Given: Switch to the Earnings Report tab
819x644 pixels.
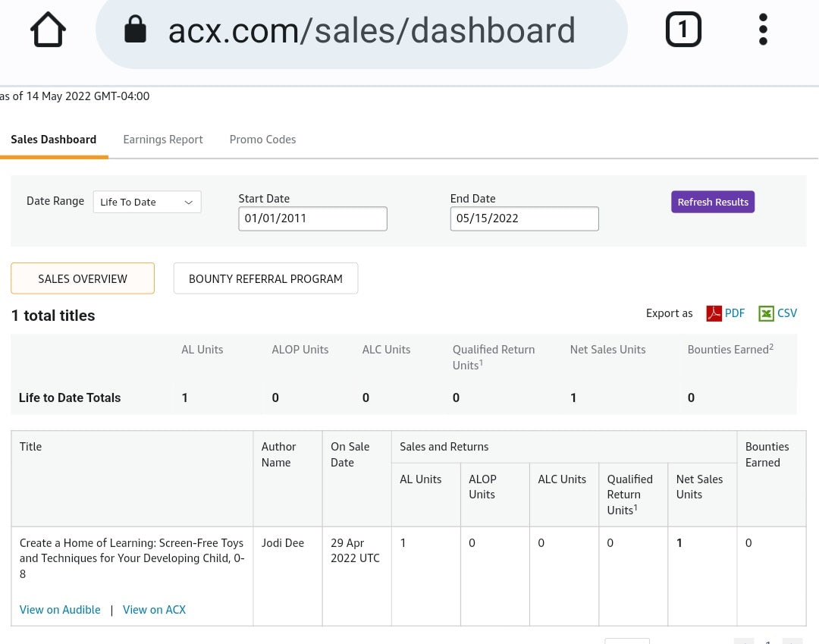Looking at the screenshot, I should (163, 140).
